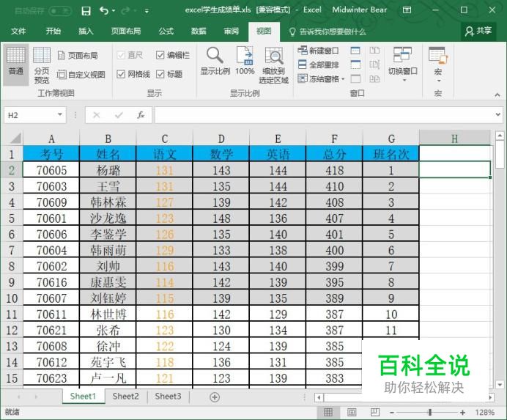The image size is (507, 420).
Task: Click cell containing 杨璐
Action: click(x=108, y=170)
